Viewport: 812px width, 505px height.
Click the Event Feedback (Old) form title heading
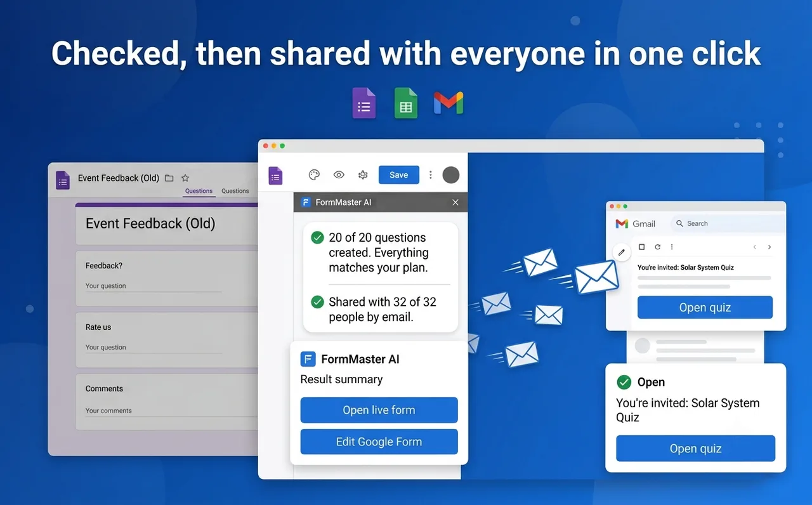(x=150, y=223)
